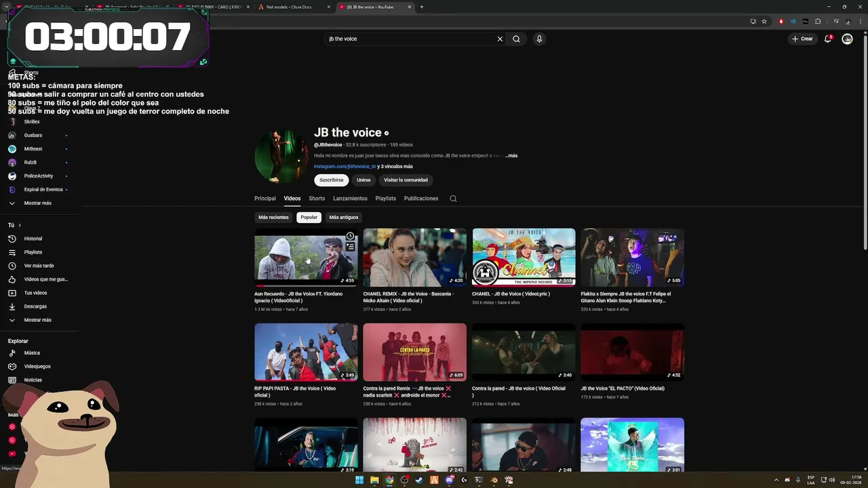Click JB the voice channel avatar
Screen dimensions: 868x488
pos(281,157)
